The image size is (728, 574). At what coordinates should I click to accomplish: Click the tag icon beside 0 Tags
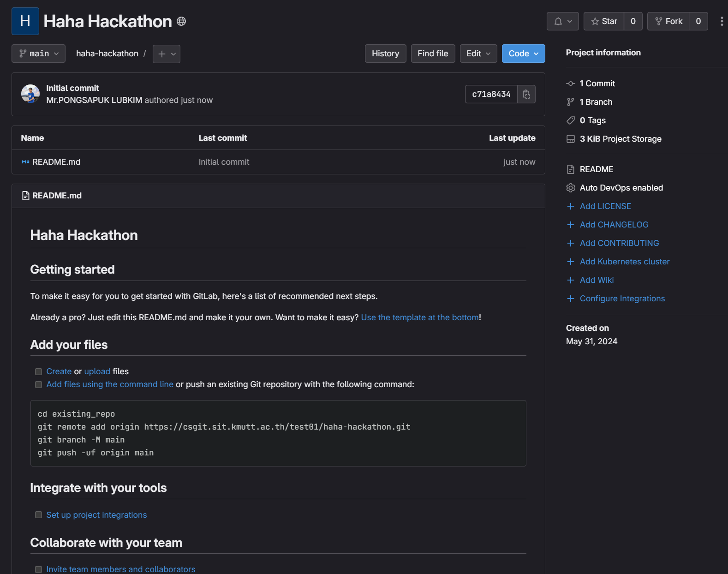click(x=571, y=120)
